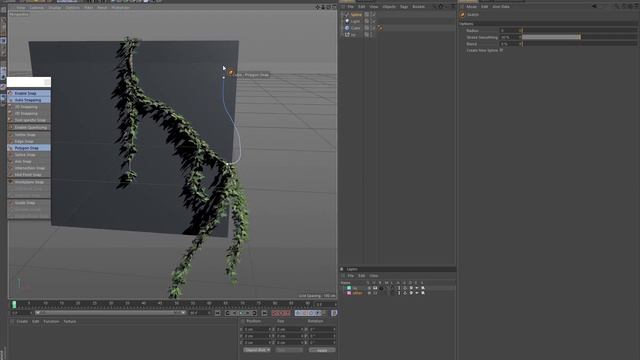Open Layers panel View menu
This screenshot has height=360, width=640.
[373, 276]
